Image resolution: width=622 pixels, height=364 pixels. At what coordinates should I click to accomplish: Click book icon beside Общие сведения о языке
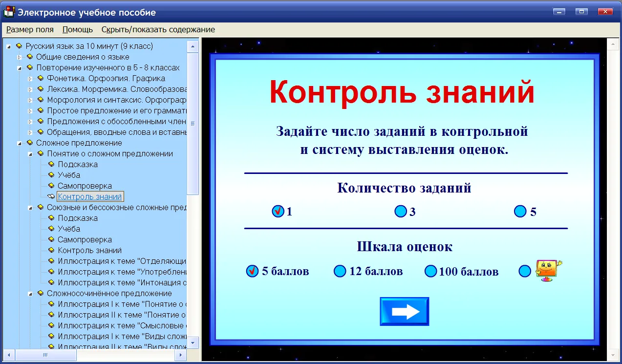pos(30,57)
